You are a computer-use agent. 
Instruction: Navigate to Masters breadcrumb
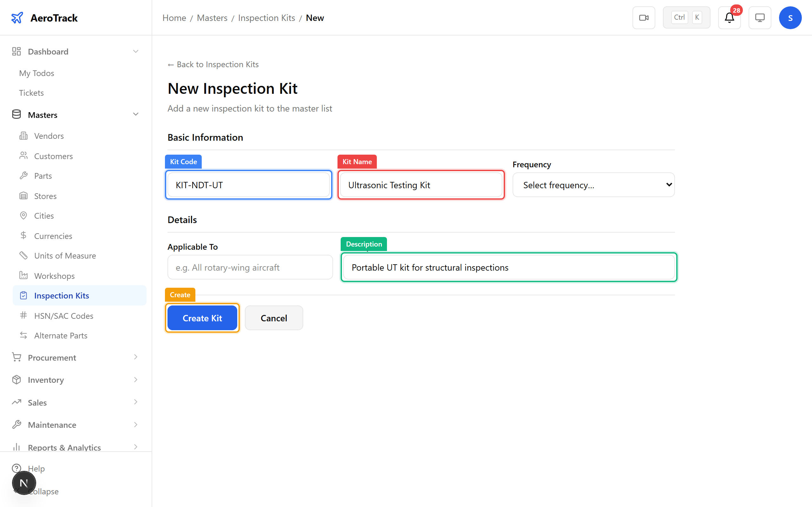(212, 18)
